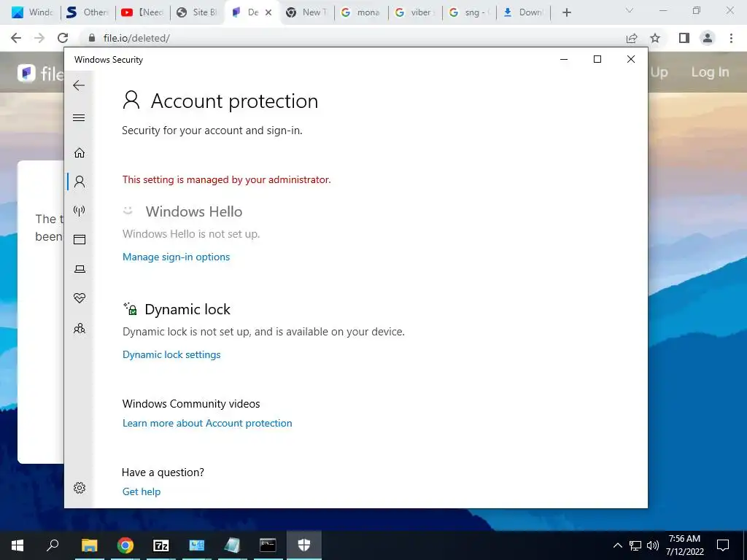This screenshot has width=747, height=560.
Task: Open the Home section in sidebar
Action: [80, 153]
